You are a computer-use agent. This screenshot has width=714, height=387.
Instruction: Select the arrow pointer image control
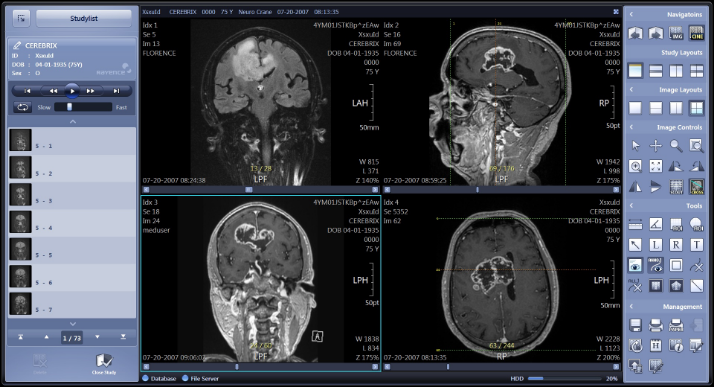click(635, 146)
